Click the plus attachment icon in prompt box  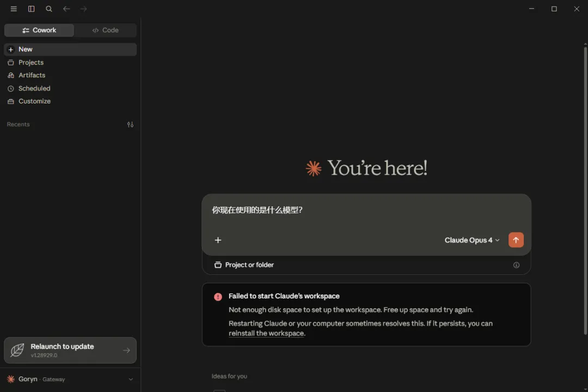pyautogui.click(x=218, y=240)
